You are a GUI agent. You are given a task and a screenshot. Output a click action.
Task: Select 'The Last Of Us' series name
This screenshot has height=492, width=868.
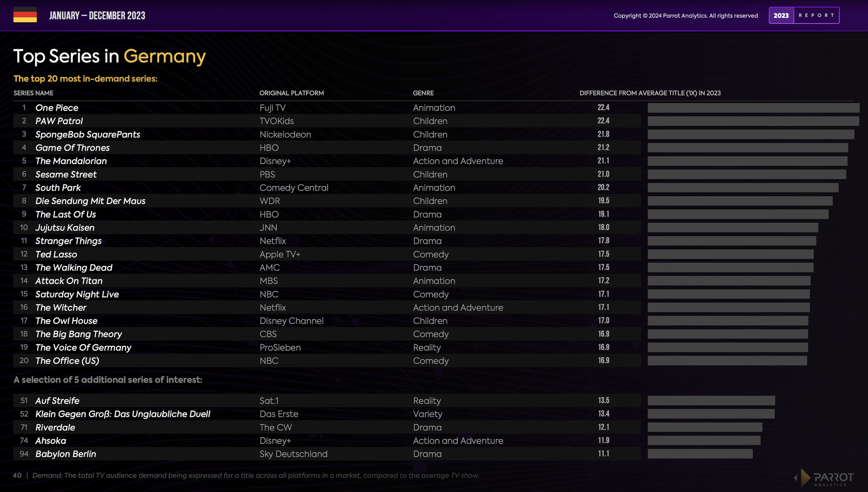[65, 214]
